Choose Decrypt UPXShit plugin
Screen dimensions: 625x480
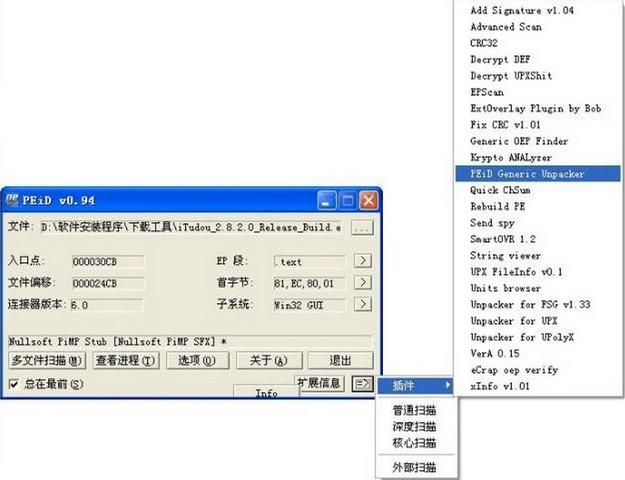(538, 76)
